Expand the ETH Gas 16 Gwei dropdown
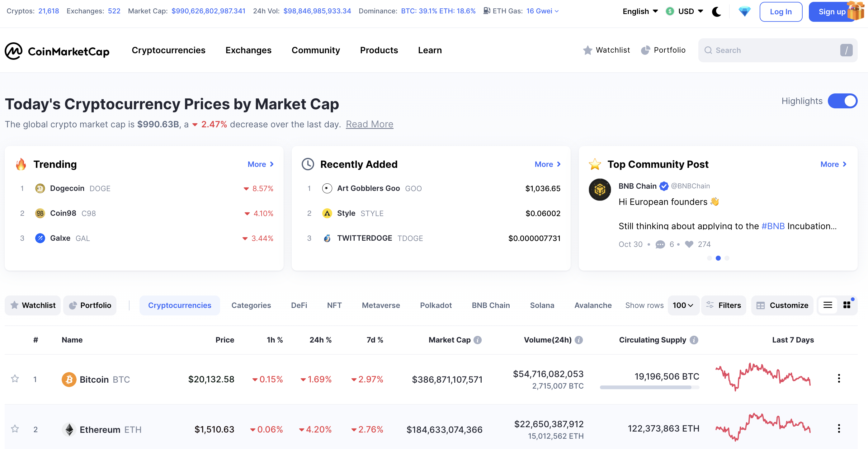Screen dimensions: 868x449 (542, 11)
